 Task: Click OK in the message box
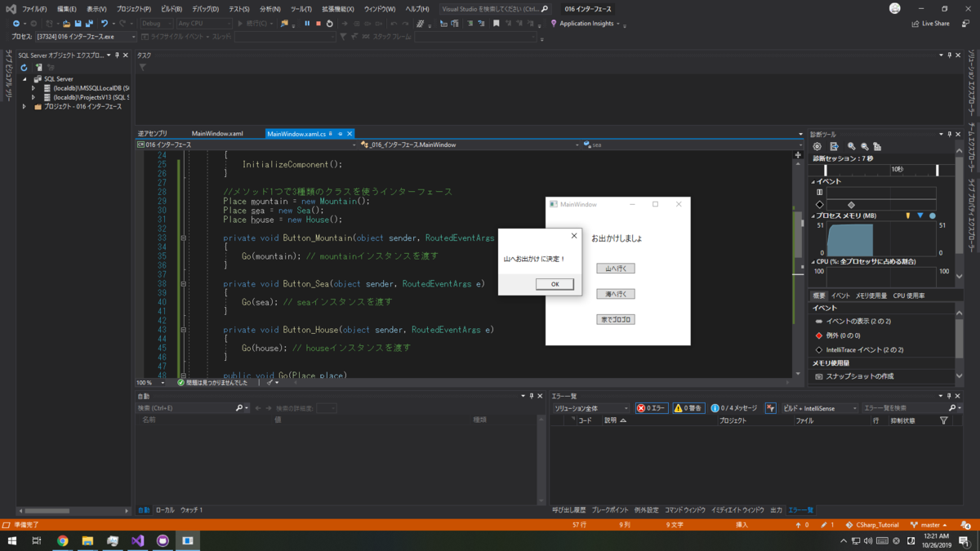coord(555,284)
